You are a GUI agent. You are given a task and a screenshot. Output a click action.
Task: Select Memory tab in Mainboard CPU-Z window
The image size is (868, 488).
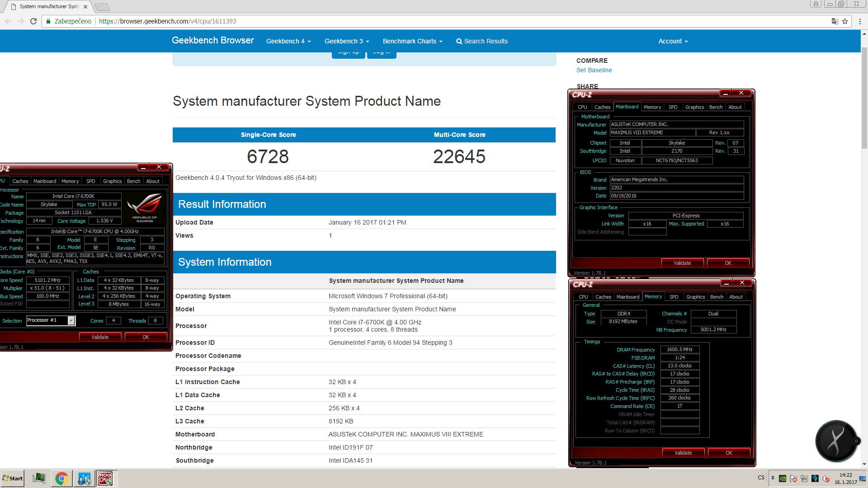652,107
